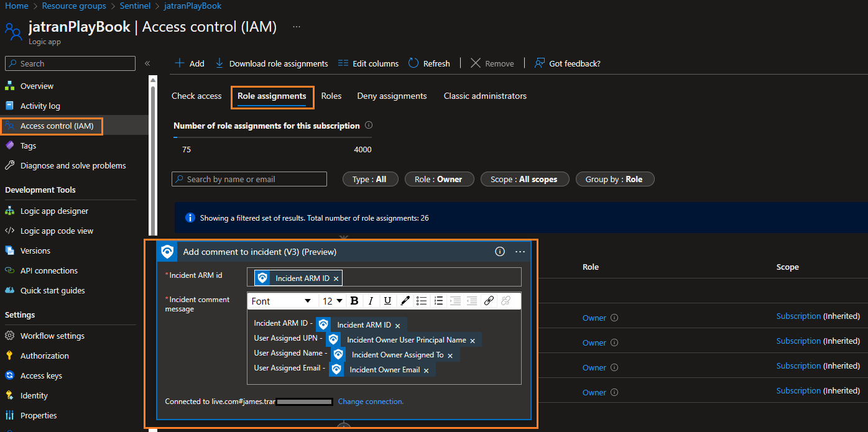
Task: Collapse the left sidebar menu
Action: pyautogui.click(x=147, y=63)
